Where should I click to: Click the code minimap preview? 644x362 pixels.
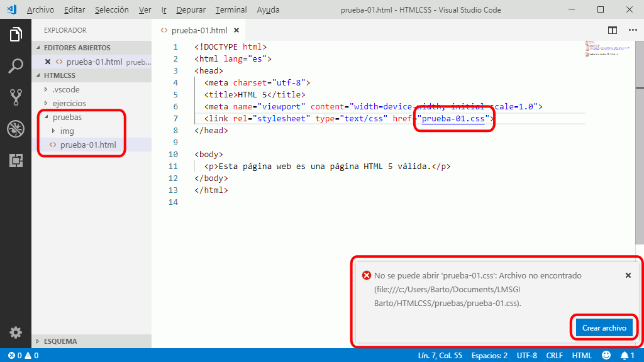[x=609, y=49]
